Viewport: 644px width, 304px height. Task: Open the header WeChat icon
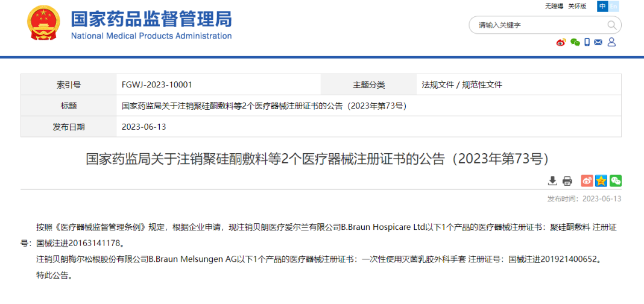[x=575, y=42]
